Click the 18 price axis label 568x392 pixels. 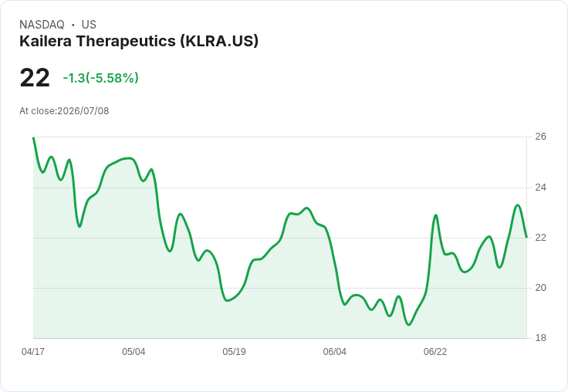[540, 338]
